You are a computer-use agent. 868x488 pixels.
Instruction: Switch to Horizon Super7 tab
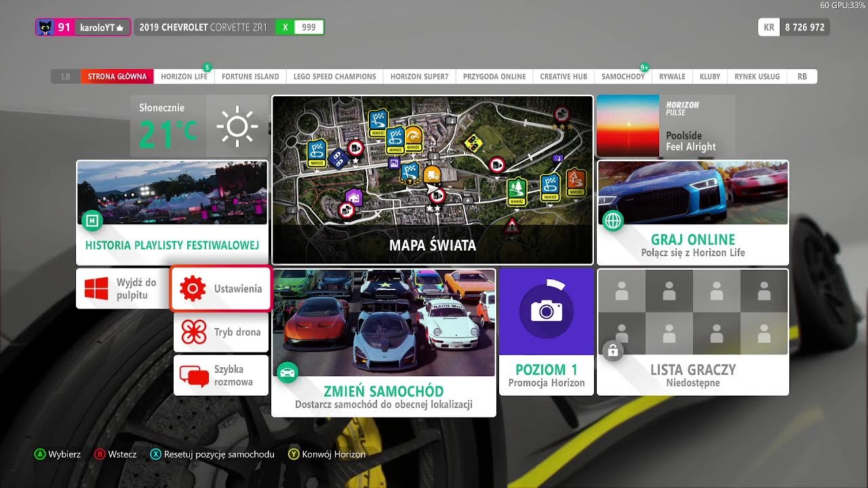tap(420, 77)
